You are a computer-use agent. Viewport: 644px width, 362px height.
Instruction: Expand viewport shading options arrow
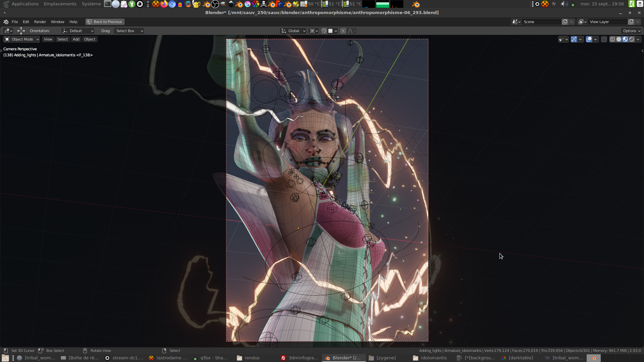pos(638,39)
